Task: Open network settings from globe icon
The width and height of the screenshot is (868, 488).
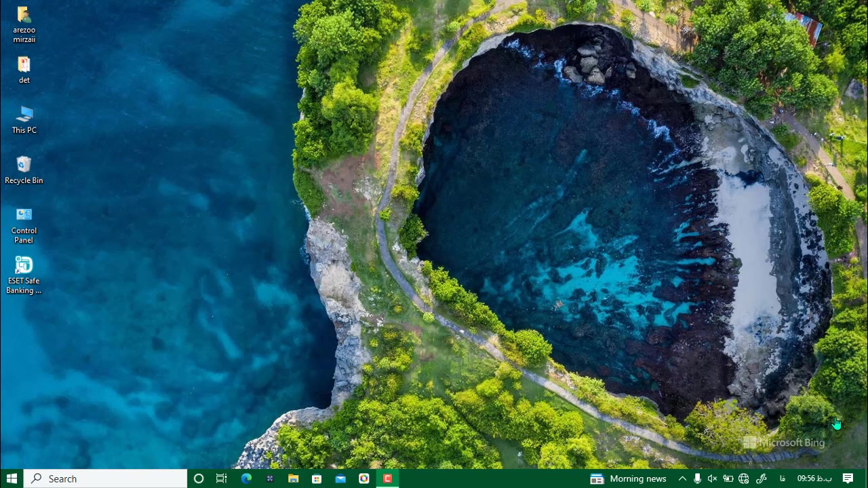Action: point(744,479)
